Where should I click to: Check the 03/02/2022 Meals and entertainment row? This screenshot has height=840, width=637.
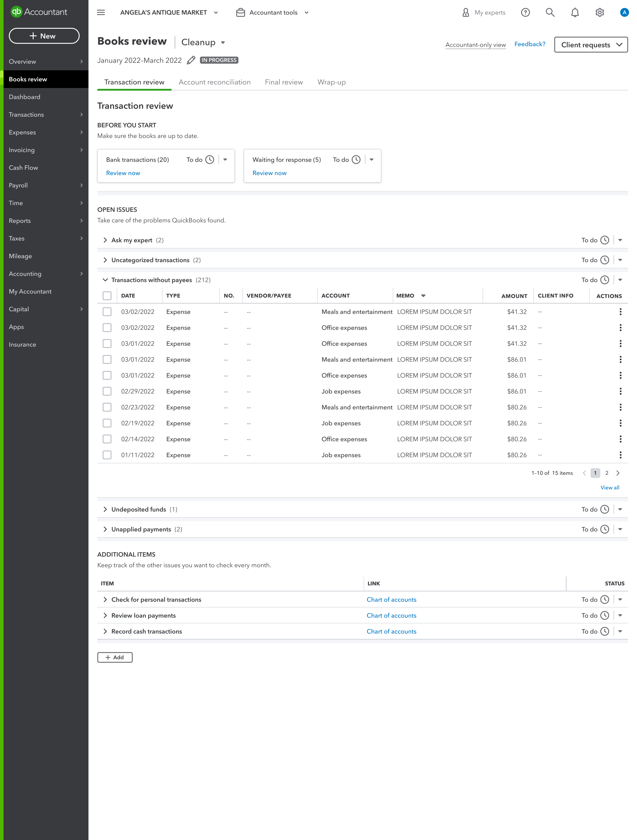pyautogui.click(x=107, y=312)
